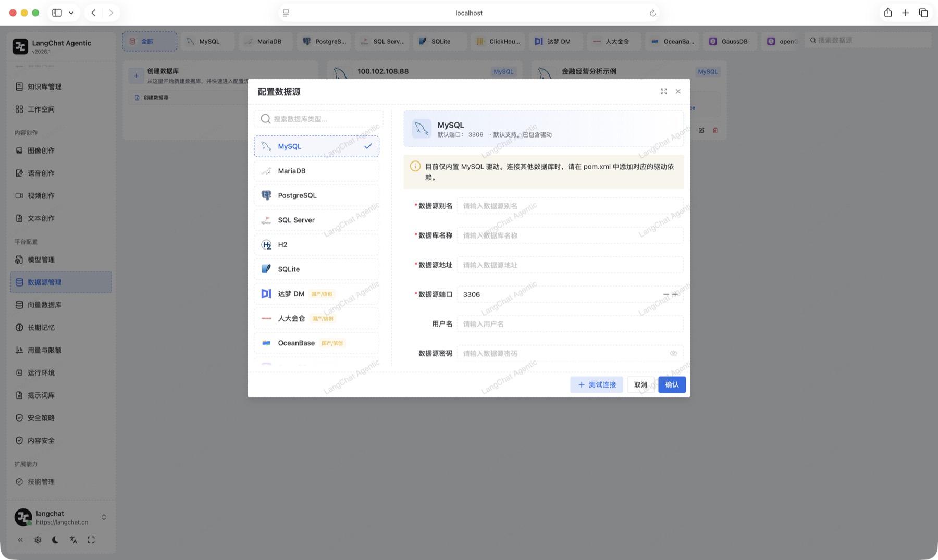
Task: Collapse the sidebar with double-chevron icon
Action: (20, 540)
